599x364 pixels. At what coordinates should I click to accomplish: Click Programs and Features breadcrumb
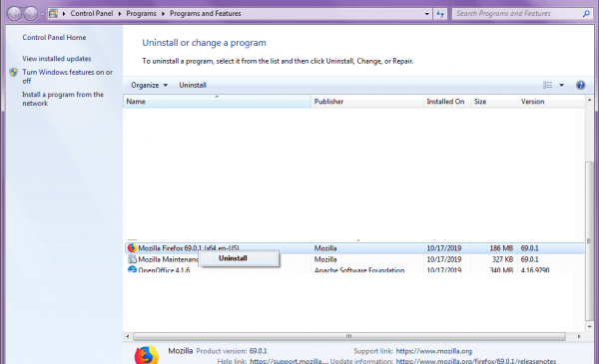206,13
